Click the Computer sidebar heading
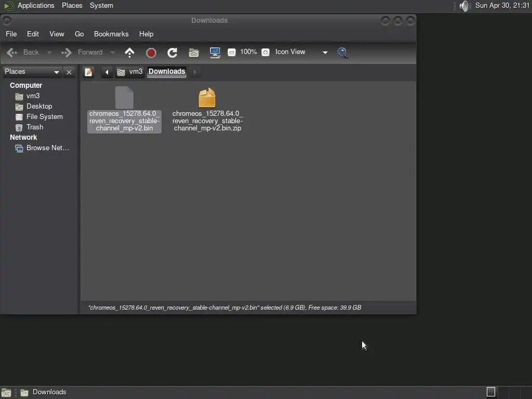 click(26, 86)
